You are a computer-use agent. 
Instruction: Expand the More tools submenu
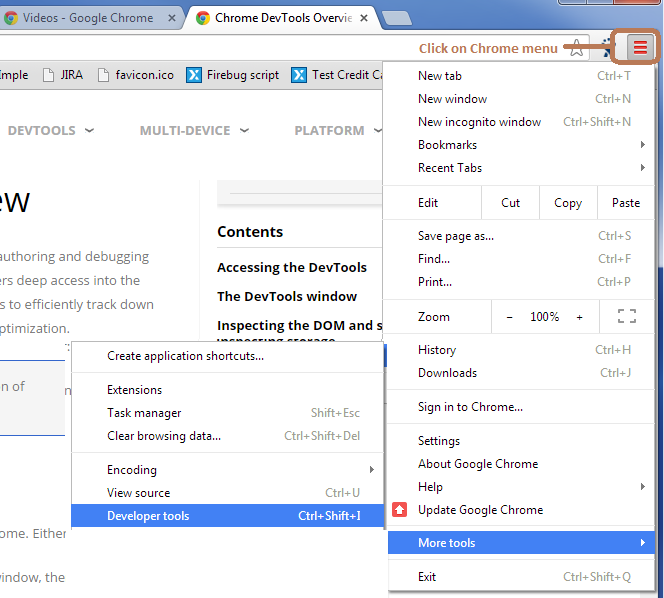(521, 543)
